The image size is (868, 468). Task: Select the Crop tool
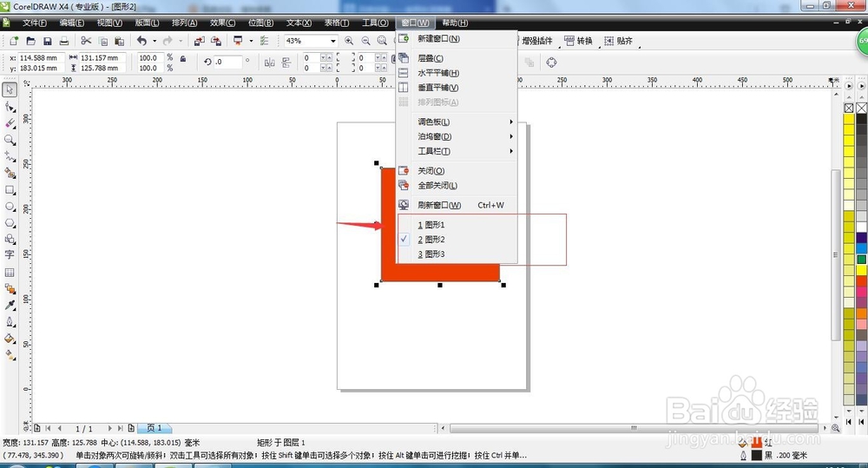10,123
